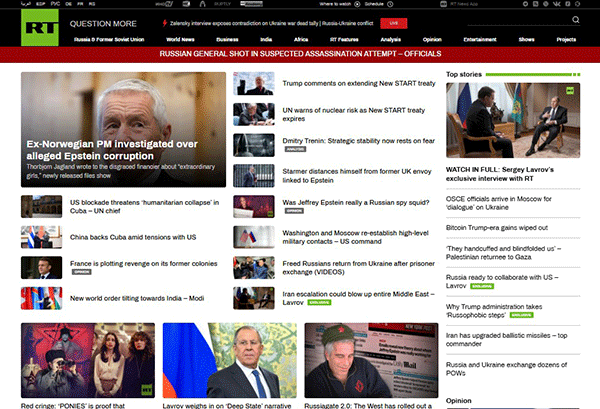
Task: Switch language to ESP
Action: tap(39, 5)
